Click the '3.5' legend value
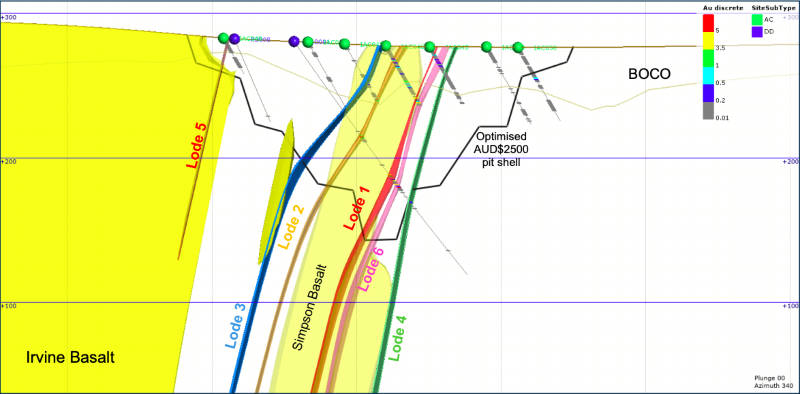This screenshot has width=800, height=394. (x=719, y=47)
